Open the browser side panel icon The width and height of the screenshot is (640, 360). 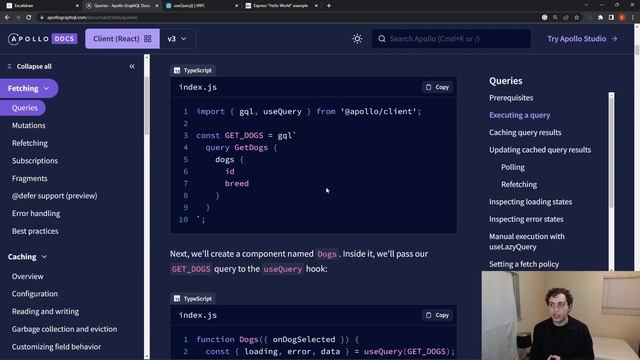click(x=611, y=18)
